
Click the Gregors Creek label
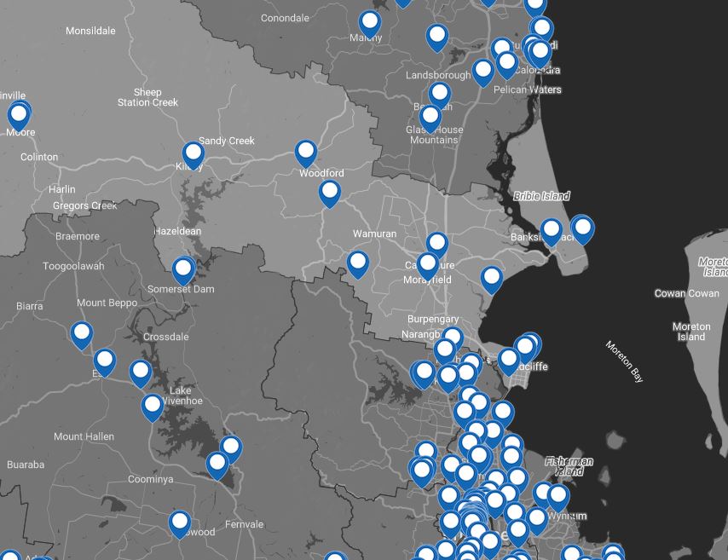85,205
